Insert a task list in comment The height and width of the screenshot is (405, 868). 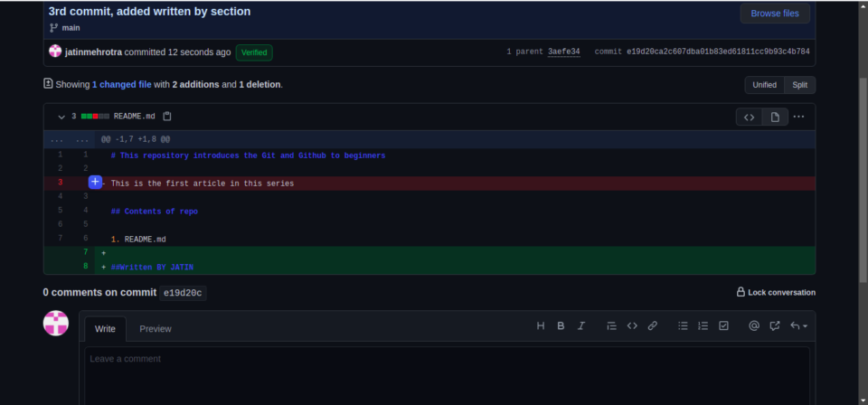click(x=723, y=326)
